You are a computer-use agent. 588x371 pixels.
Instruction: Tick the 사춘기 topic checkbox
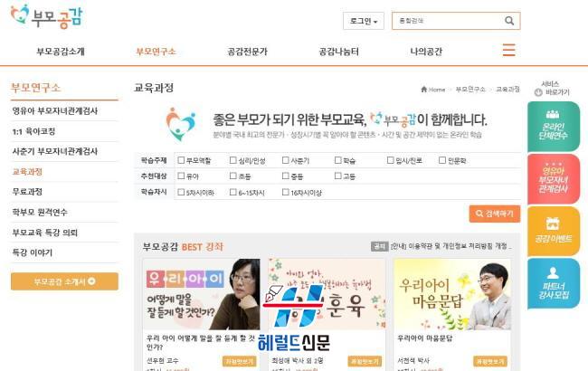click(x=285, y=160)
